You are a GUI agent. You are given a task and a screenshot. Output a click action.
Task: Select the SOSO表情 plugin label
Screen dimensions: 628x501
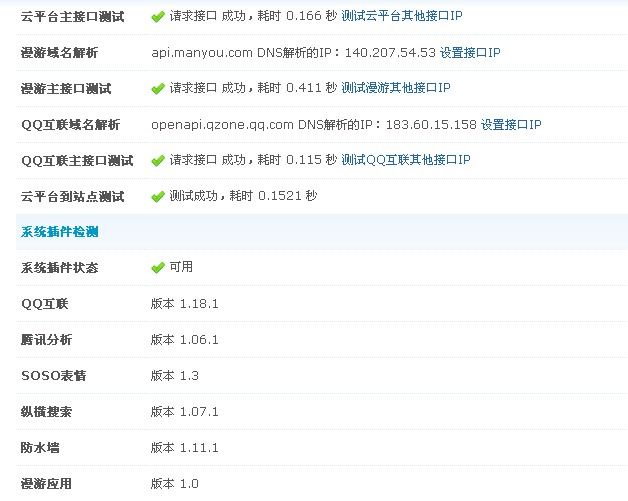[54, 376]
